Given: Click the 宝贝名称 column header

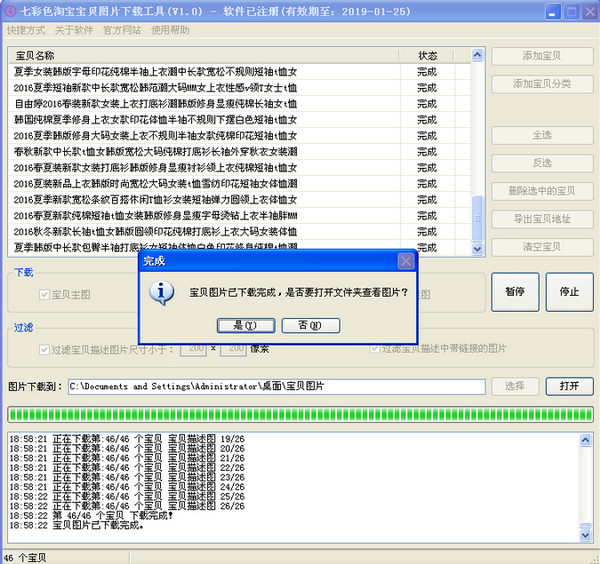Looking at the screenshot, I should click(204, 56).
